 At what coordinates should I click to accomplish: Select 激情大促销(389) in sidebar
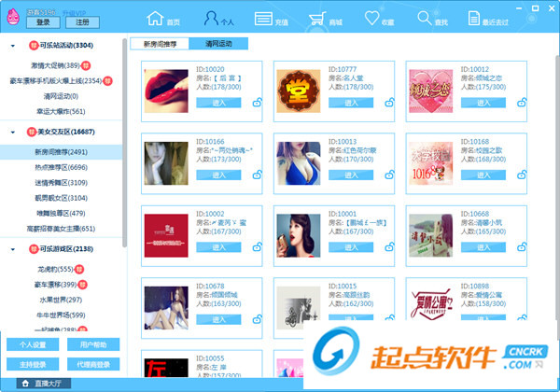(x=55, y=65)
